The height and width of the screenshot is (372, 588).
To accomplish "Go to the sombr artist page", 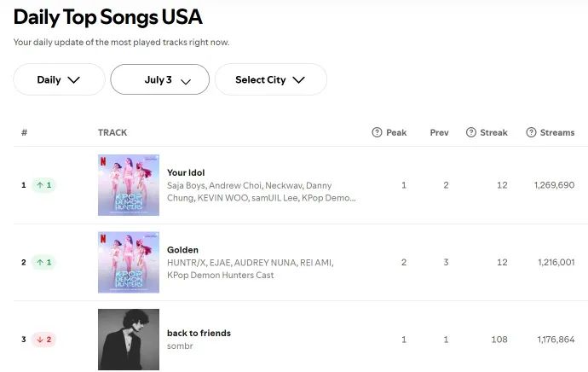I will (180, 346).
